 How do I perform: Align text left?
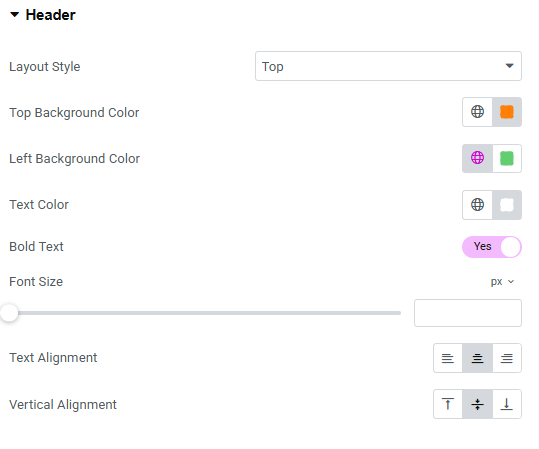[448, 358]
